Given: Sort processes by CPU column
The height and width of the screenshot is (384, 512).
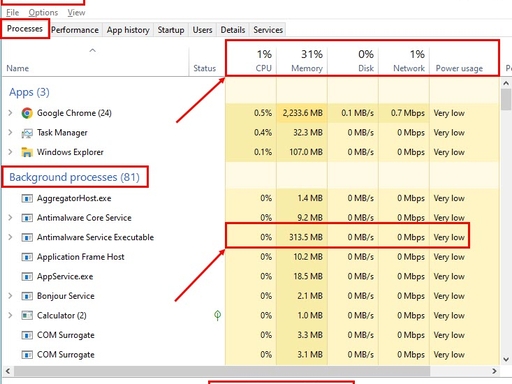Looking at the screenshot, I should pos(251,61).
